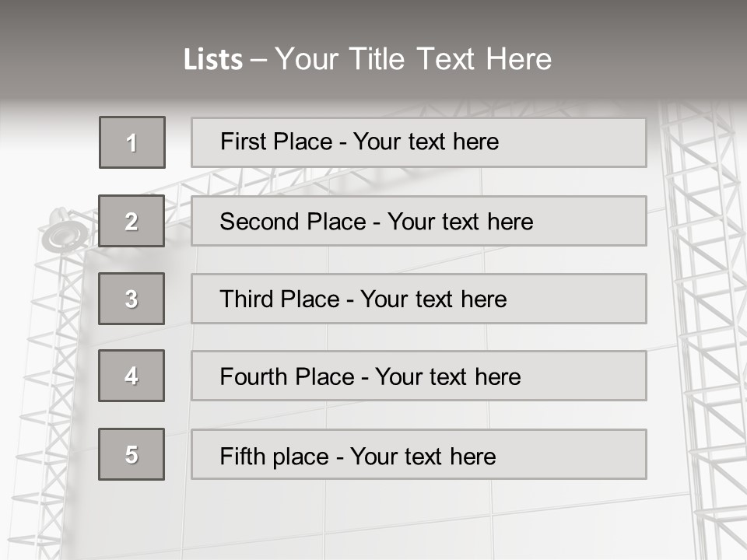747x560 pixels.
Task: Click the Fifth place text box
Action: (419, 454)
